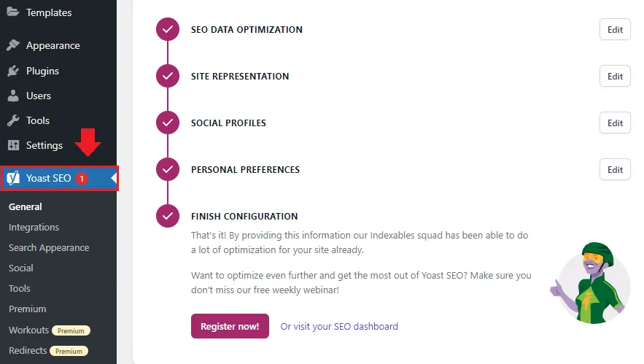The image size is (644, 364).
Task: Expand the Social Profiles step heading
Action: (x=228, y=123)
